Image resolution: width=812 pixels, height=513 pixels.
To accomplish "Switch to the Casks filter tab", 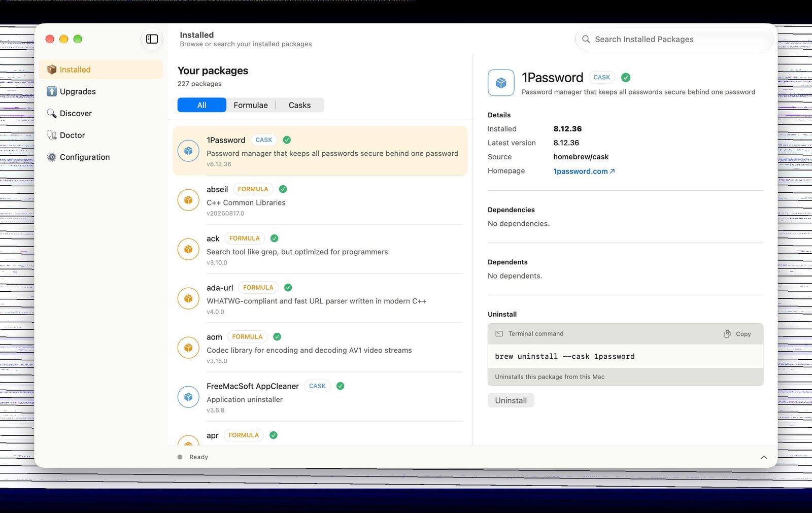I will click(x=299, y=105).
